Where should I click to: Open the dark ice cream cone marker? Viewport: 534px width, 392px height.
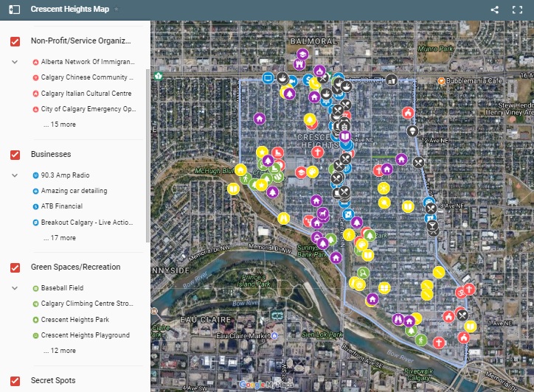pos(412,131)
